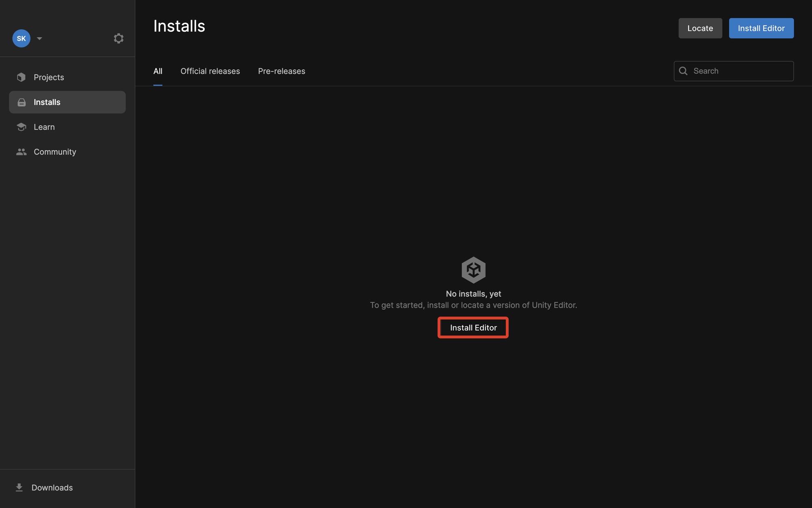The image size is (812, 508).
Task: Click the search magnifier icon
Action: tap(683, 71)
